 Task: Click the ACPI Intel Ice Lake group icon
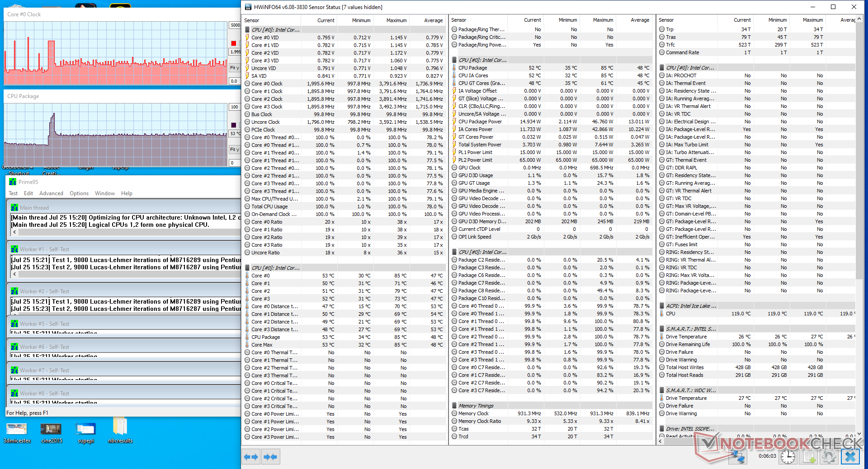coord(662,306)
